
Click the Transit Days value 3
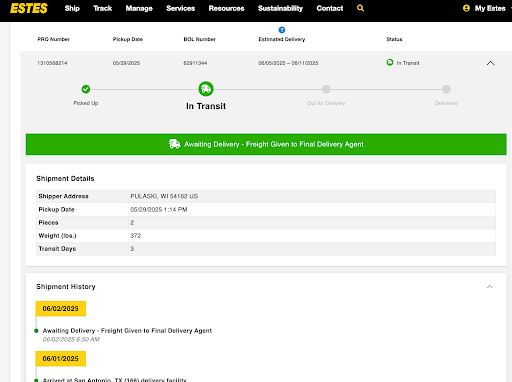pyautogui.click(x=132, y=249)
